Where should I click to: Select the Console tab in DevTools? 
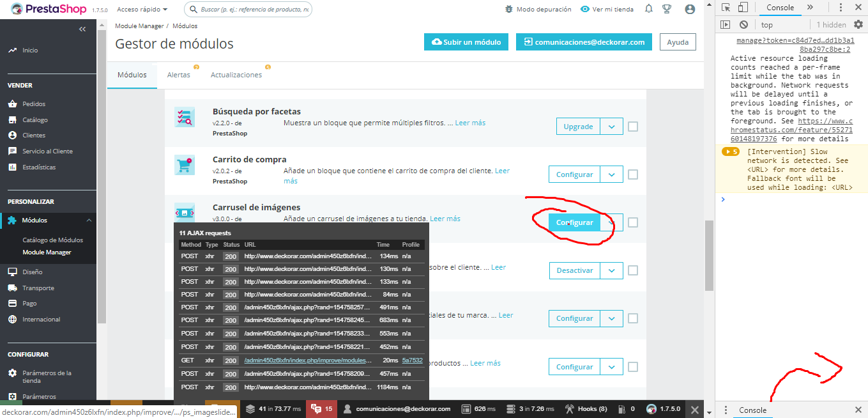(780, 8)
